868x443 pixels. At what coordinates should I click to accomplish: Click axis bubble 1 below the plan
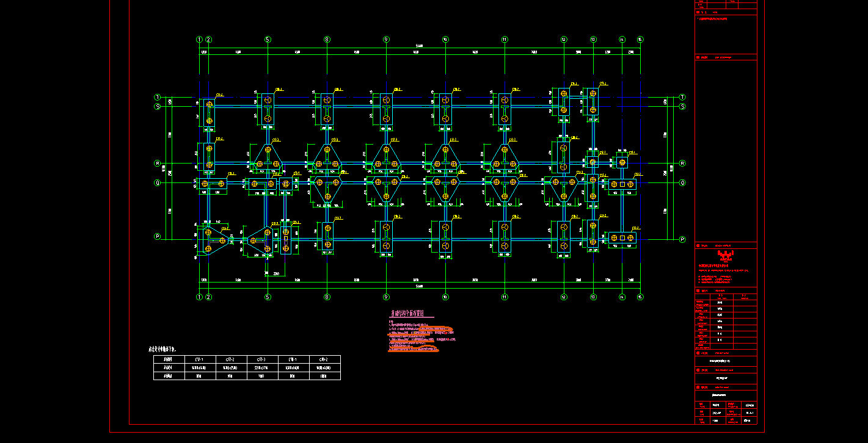pos(199,297)
